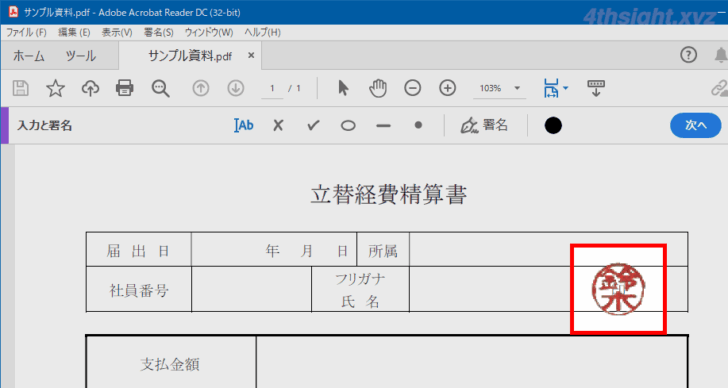Switch to the ホーム tab
Image resolution: width=728 pixels, height=388 pixels.
(x=29, y=56)
